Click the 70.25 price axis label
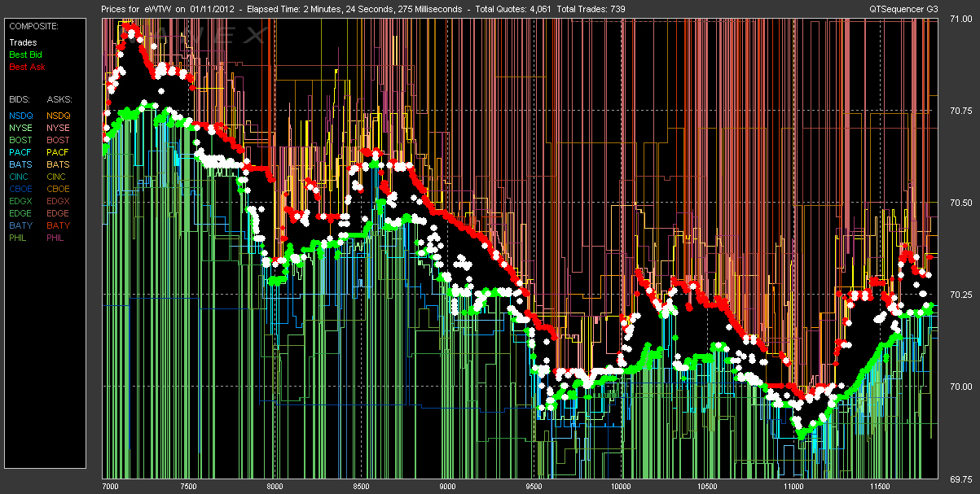The image size is (980, 494). [961, 295]
